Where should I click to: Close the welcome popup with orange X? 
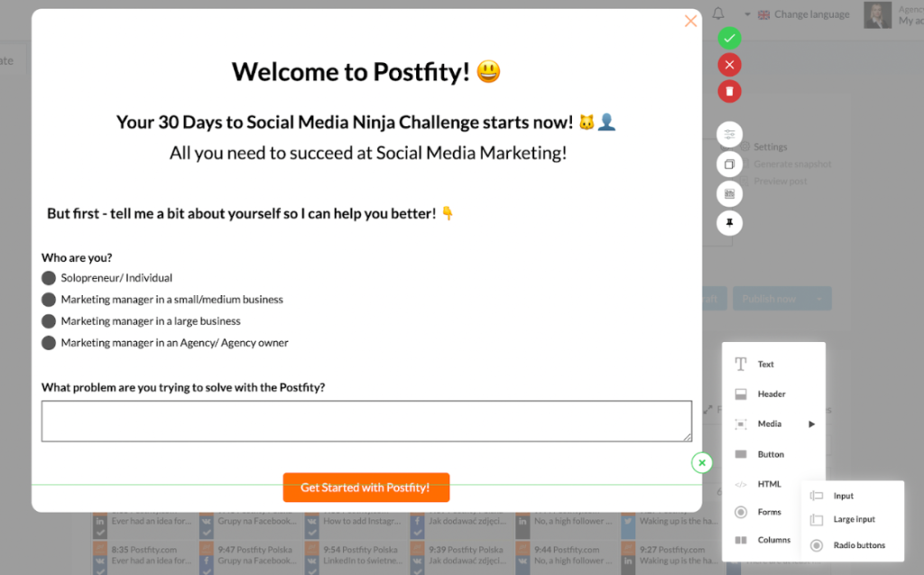pos(691,21)
